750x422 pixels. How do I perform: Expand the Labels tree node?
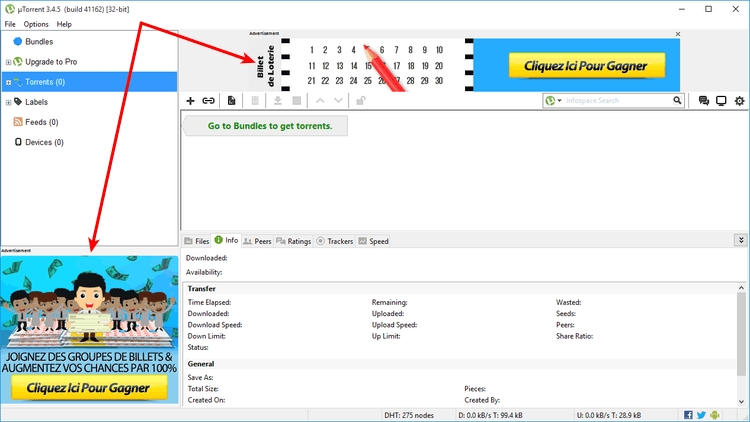(8, 102)
